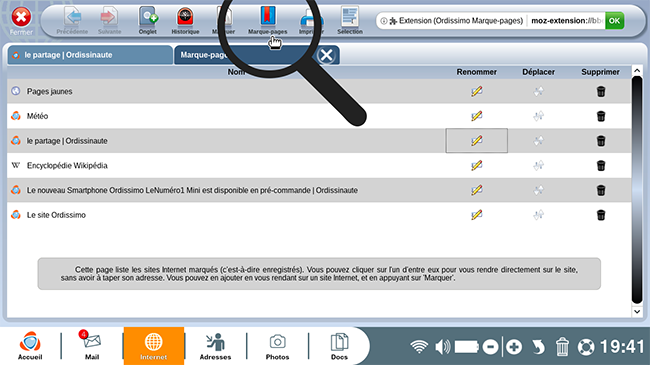The height and width of the screenshot is (365, 650).
Task: Click the Onglet new tab icon
Action: 148,20
